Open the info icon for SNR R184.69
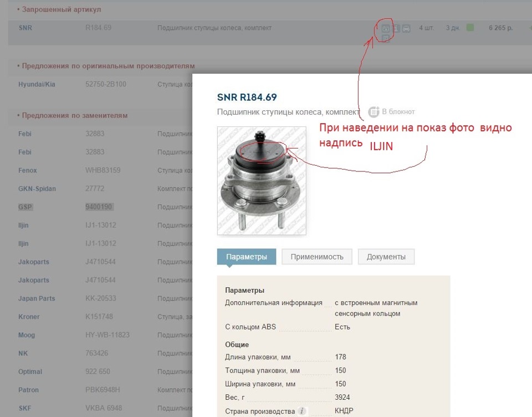The height and width of the screenshot is (417, 532). (396, 28)
